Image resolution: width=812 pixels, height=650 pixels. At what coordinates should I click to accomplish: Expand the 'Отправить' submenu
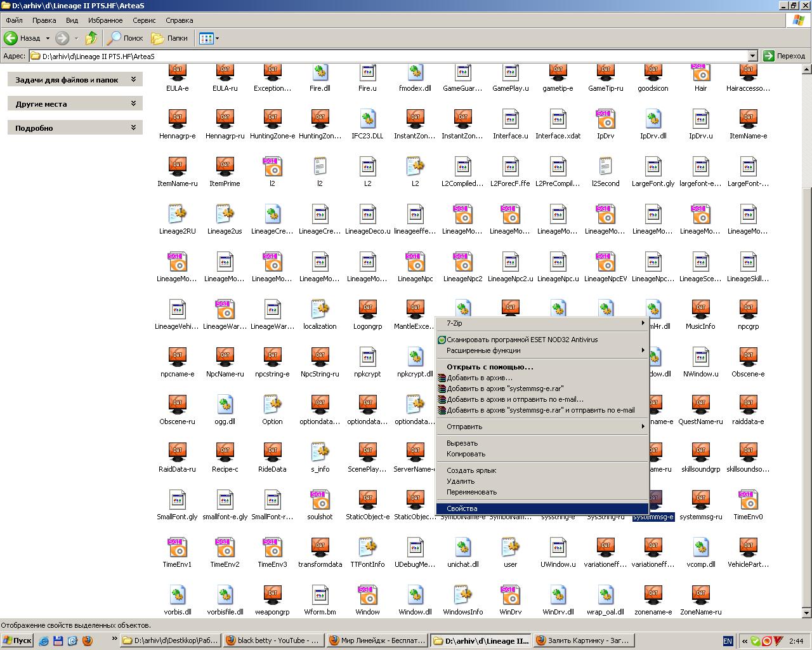542,427
